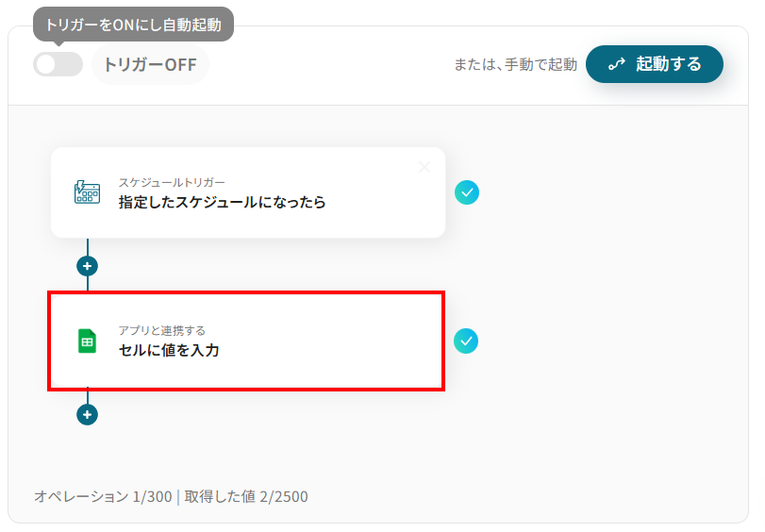
Task: Click the アプリと連携する subtitle label
Action: click(x=161, y=330)
